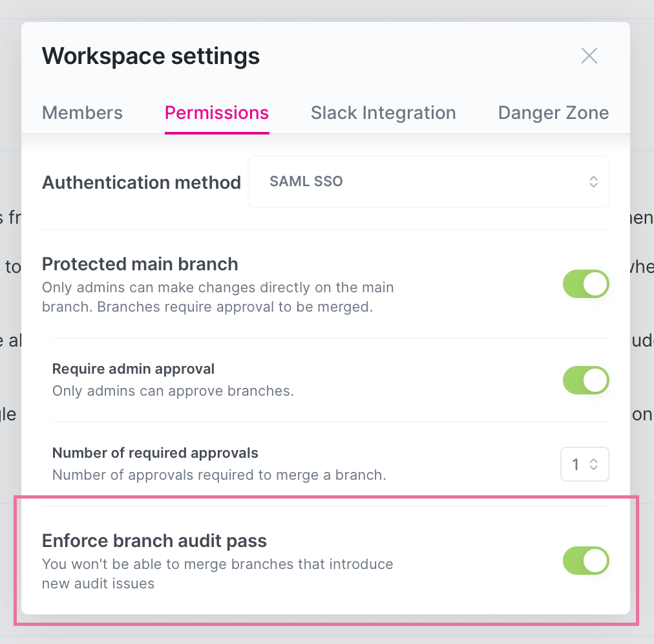Click the green knob of Require admin approval switch
The width and height of the screenshot is (654, 644).
coord(595,380)
